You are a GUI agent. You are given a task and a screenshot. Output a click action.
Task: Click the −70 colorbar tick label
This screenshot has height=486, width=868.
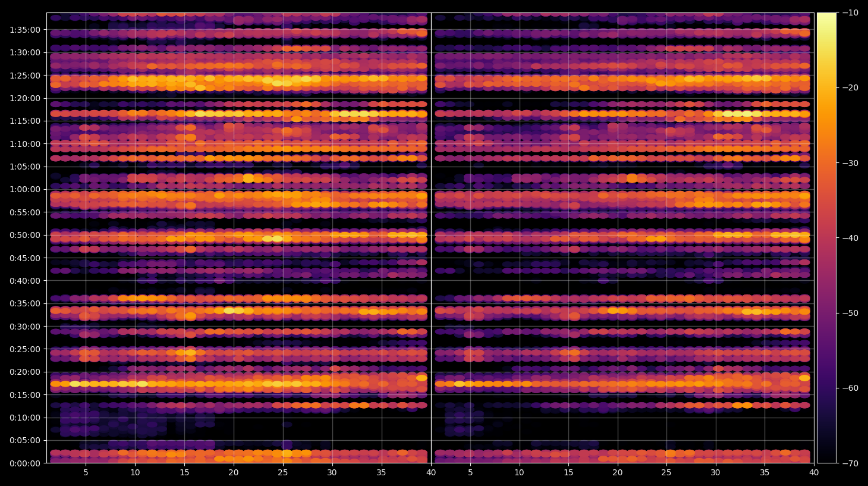[x=850, y=463]
